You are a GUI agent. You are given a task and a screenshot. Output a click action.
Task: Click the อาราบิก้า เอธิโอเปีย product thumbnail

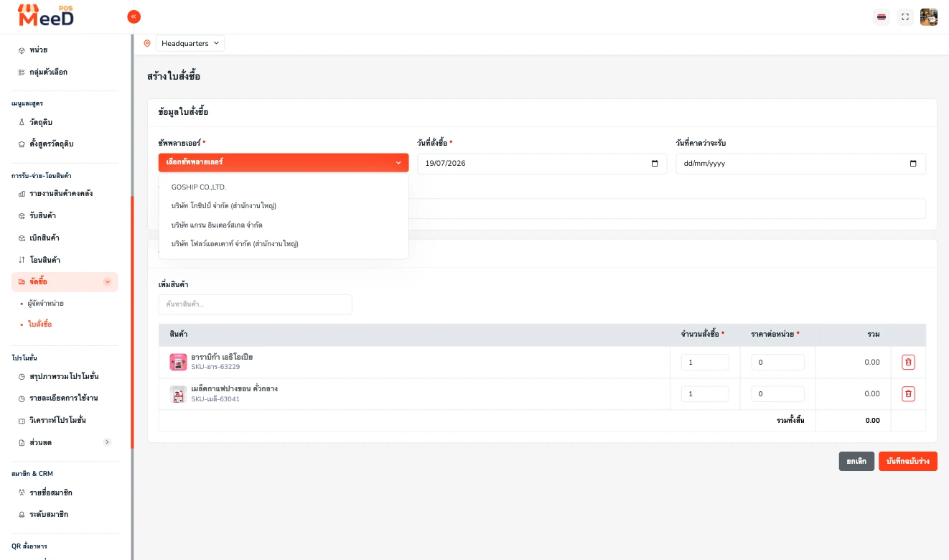pyautogui.click(x=178, y=362)
